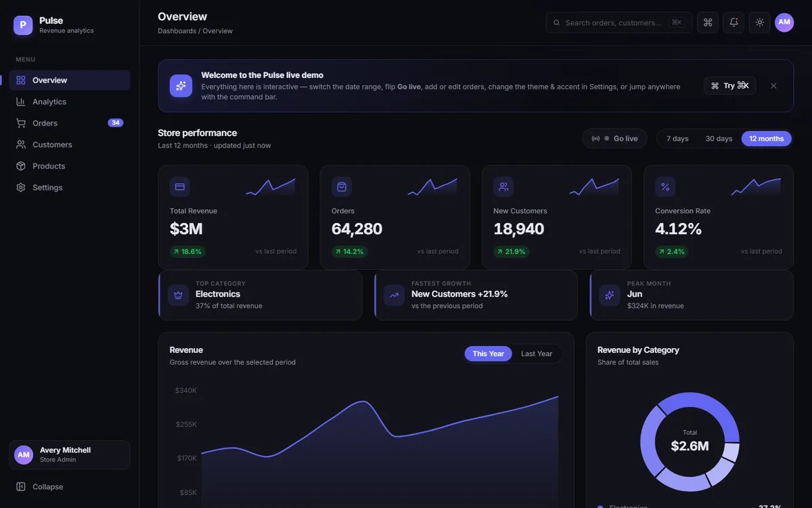Click the 14.2% orders change badge

(349, 251)
